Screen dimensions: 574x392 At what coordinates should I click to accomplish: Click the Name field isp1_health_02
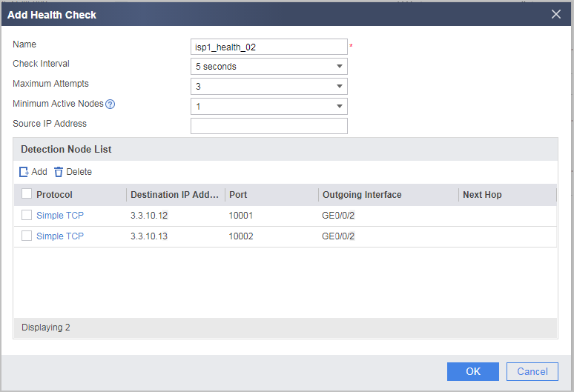(x=269, y=47)
